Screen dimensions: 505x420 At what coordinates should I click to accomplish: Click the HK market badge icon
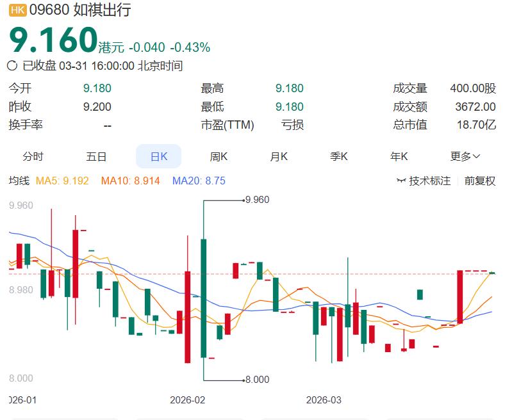coord(17,10)
